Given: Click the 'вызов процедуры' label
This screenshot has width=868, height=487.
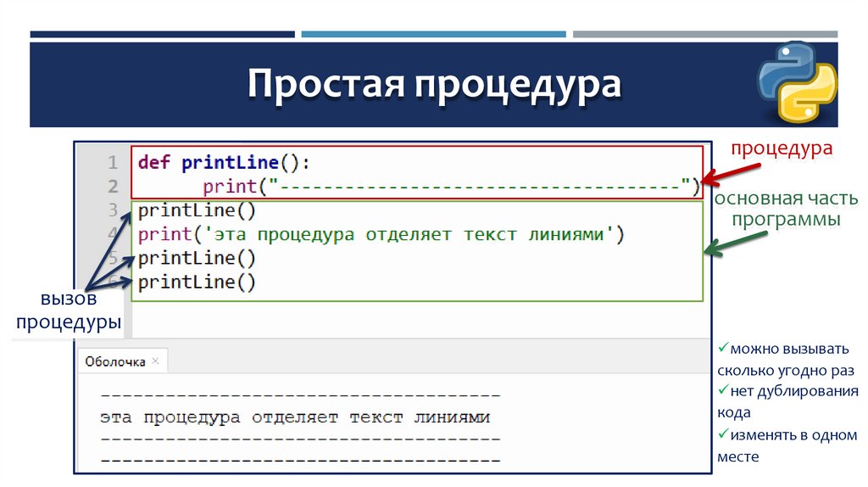Looking at the screenshot, I should 69,310.
